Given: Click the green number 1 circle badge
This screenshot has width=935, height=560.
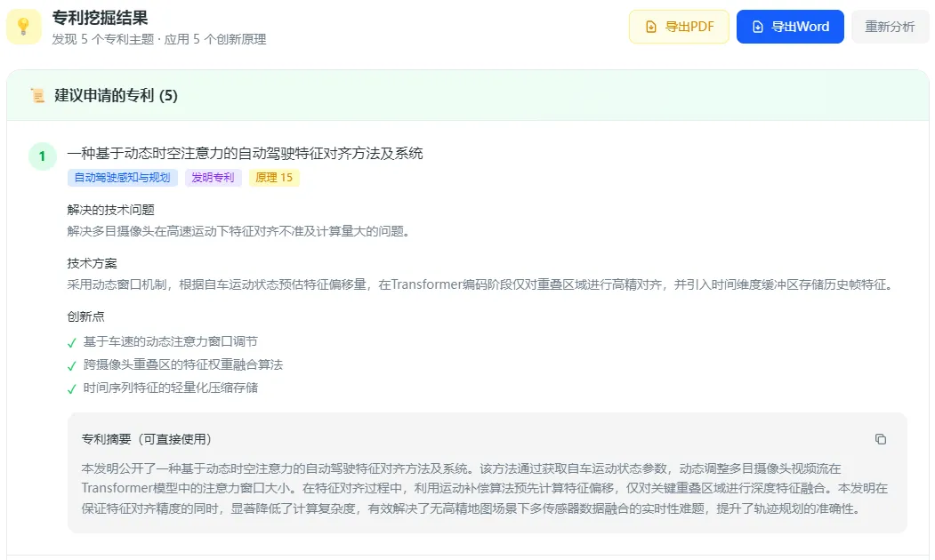Looking at the screenshot, I should coord(43,156).
